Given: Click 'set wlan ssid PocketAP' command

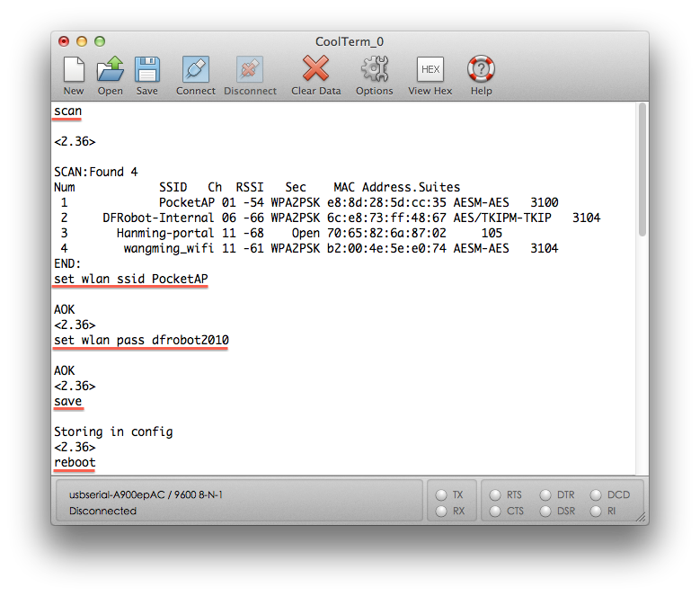Looking at the screenshot, I should (x=131, y=279).
